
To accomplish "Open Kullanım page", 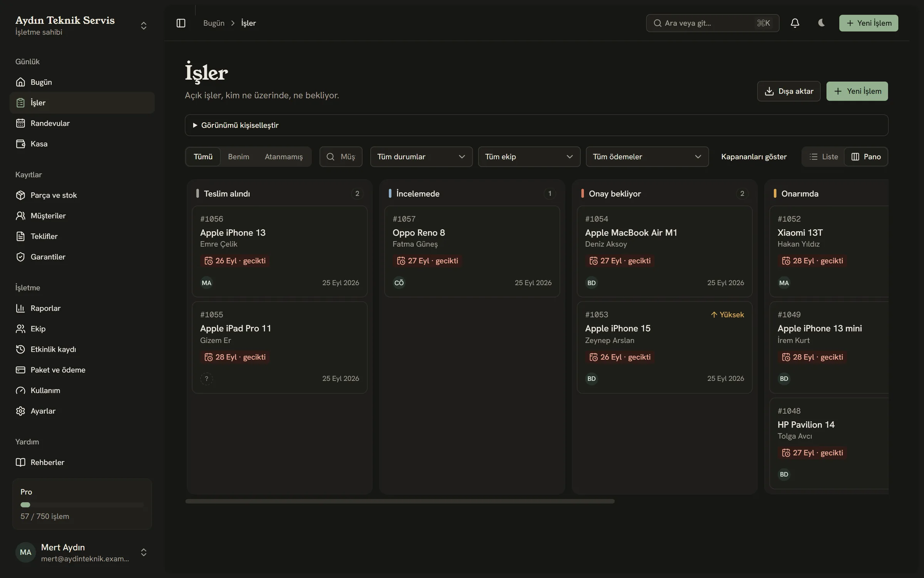I will [82, 390].
